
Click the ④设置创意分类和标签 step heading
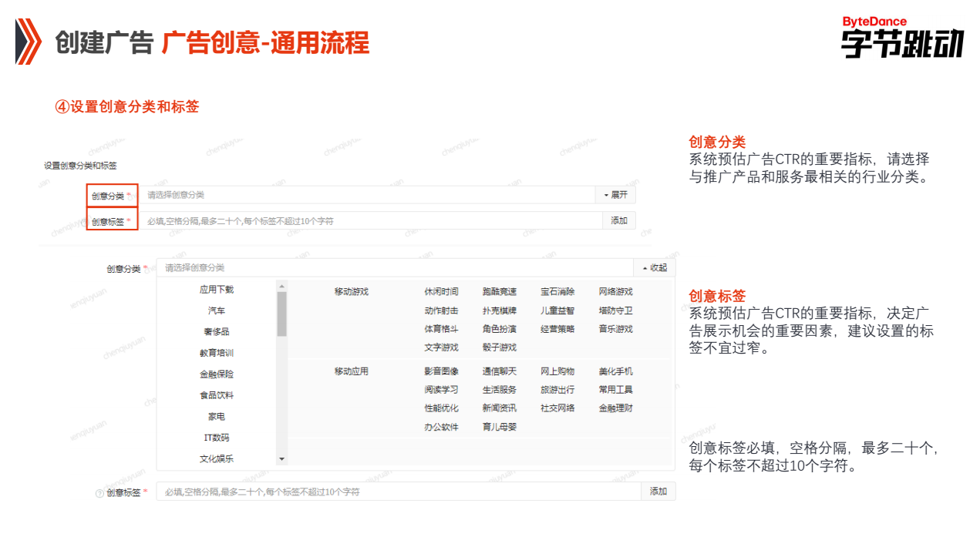[x=127, y=107]
